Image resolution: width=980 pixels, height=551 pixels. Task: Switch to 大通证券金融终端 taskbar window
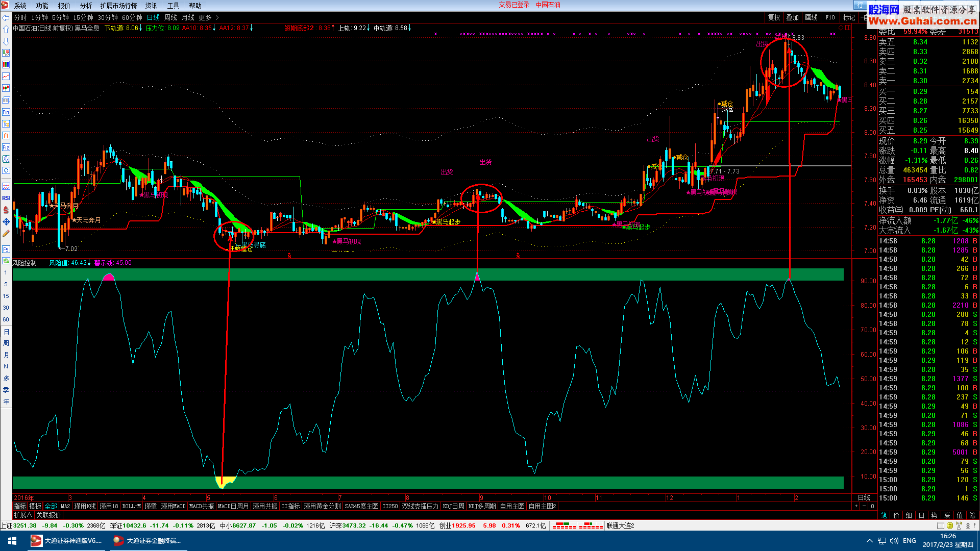148,541
